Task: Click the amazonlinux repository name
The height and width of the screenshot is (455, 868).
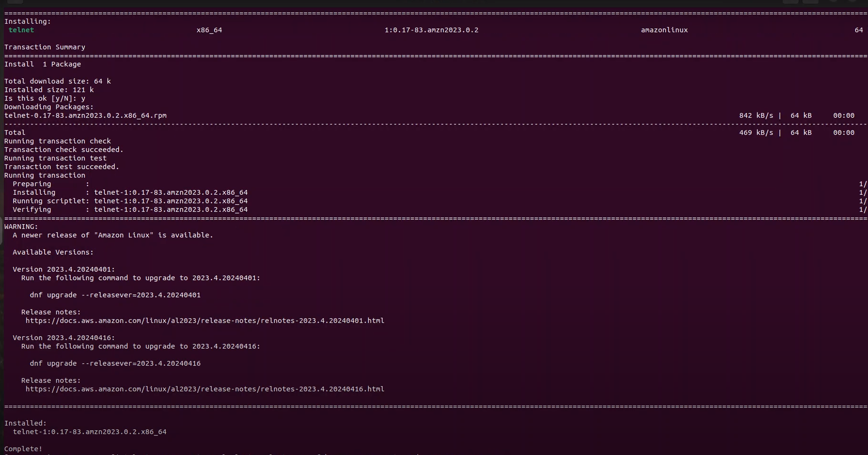Action: [664, 30]
